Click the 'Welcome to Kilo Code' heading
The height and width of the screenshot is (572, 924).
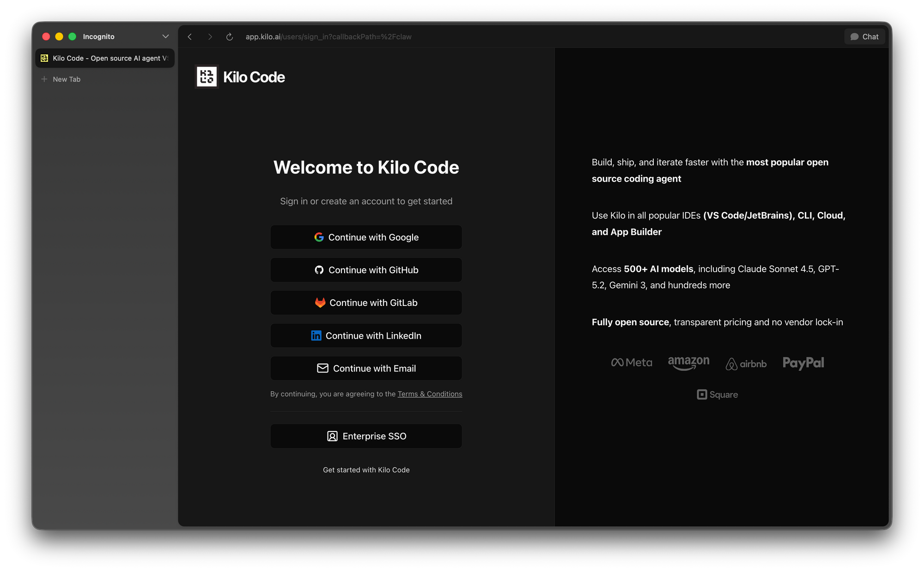click(x=366, y=167)
